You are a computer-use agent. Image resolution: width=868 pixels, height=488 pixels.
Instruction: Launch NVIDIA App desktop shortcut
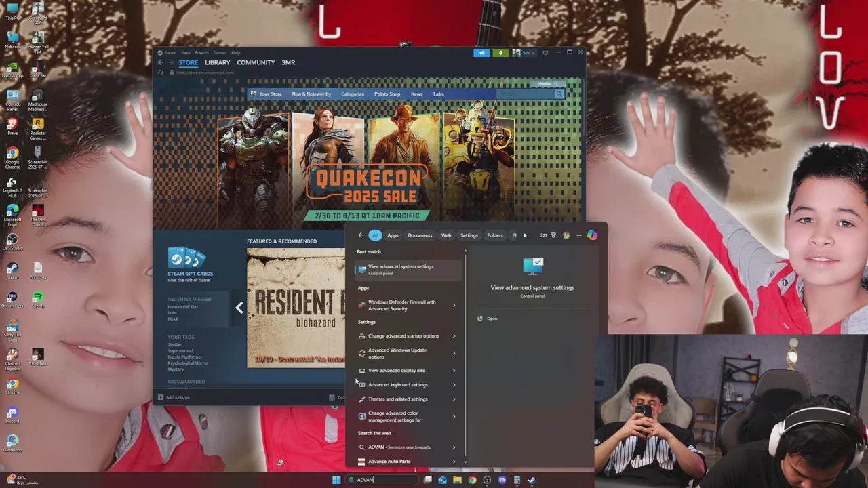point(12,70)
